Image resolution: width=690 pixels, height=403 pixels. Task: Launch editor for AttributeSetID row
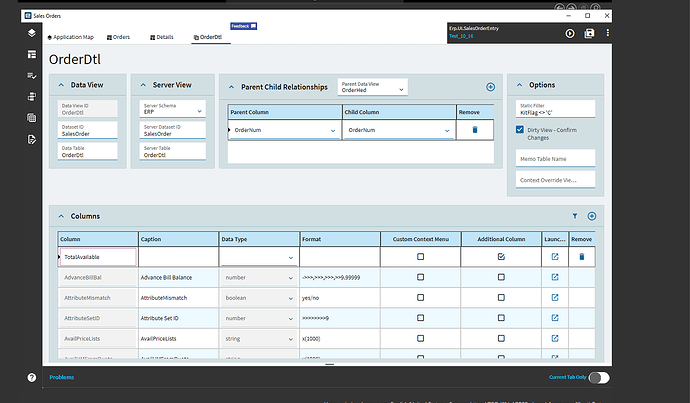tap(554, 318)
